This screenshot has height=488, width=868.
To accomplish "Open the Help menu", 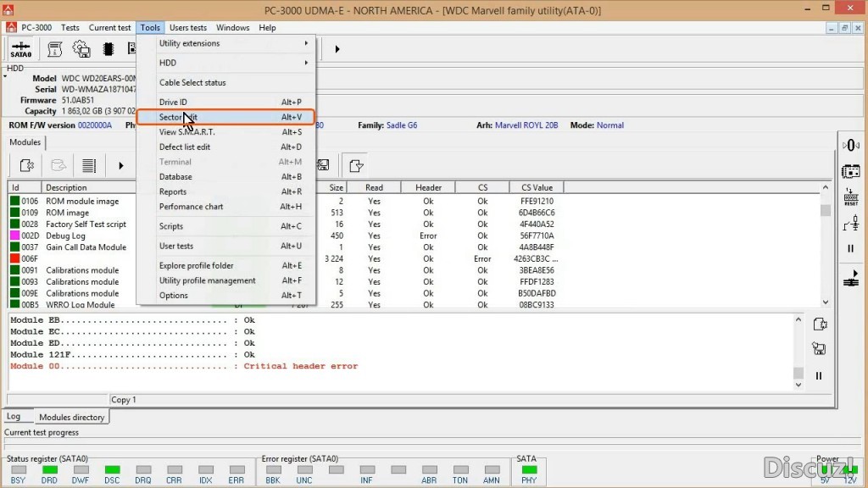I will (x=267, y=28).
